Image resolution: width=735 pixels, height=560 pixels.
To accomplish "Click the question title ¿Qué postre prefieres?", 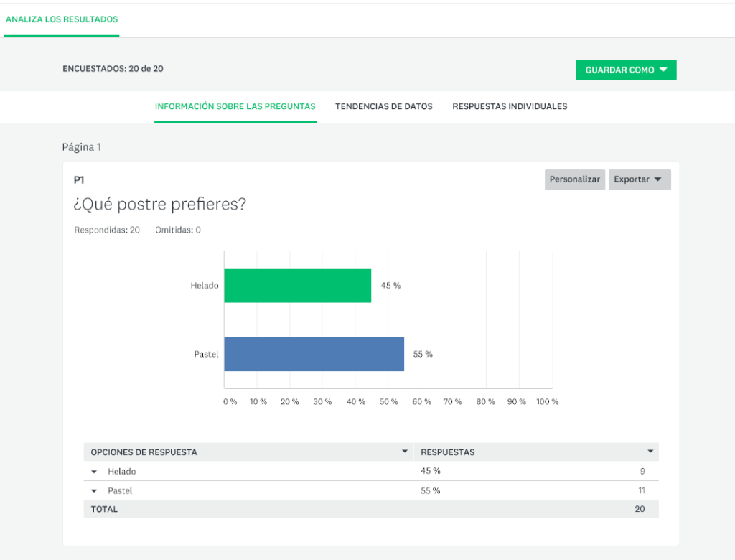I will pyautogui.click(x=160, y=205).
